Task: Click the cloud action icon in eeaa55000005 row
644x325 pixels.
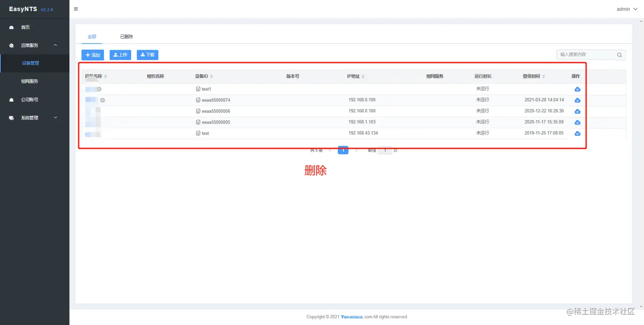Action: pyautogui.click(x=578, y=122)
